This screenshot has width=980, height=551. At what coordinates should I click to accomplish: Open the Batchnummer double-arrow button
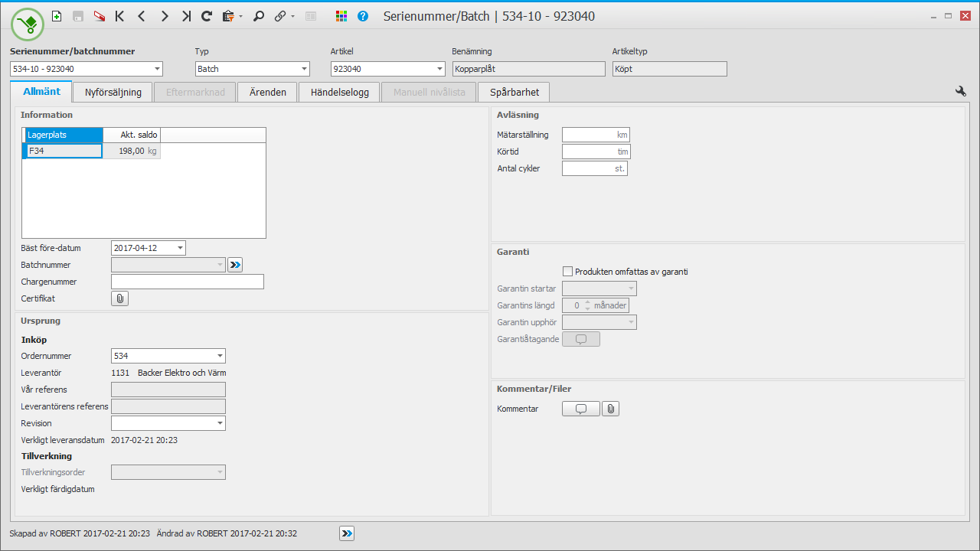(235, 265)
